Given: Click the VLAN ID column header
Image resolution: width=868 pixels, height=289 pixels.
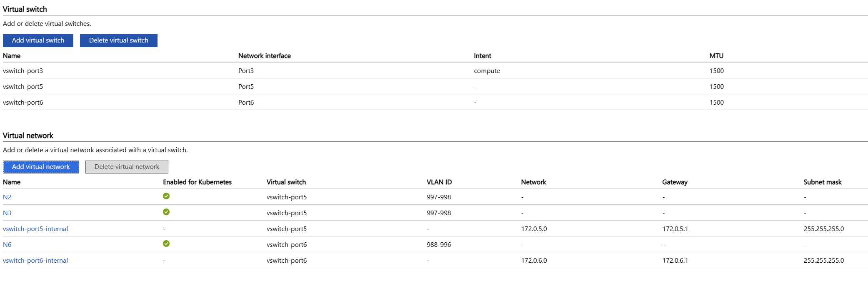Looking at the screenshot, I should click(x=439, y=182).
